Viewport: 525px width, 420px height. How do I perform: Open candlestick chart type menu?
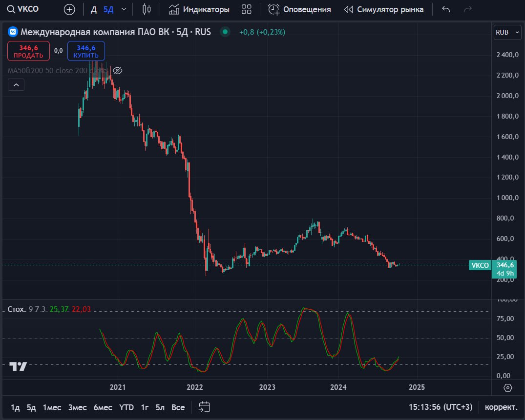coord(147,9)
